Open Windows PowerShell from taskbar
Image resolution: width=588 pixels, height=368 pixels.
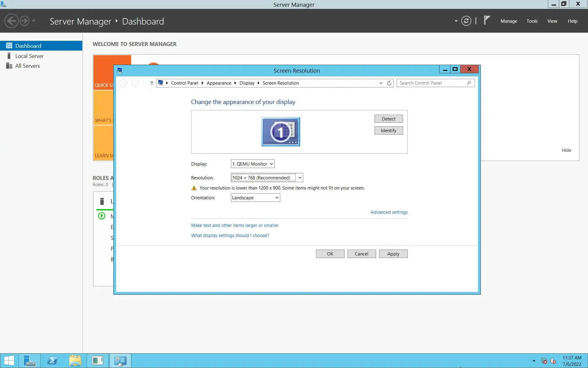pos(52,361)
